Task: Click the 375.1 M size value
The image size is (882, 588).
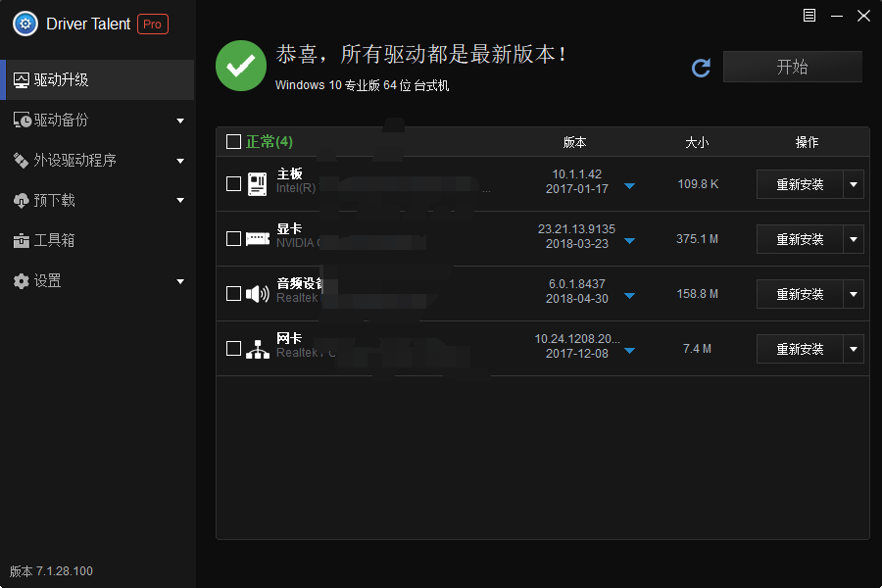Action: (697, 239)
